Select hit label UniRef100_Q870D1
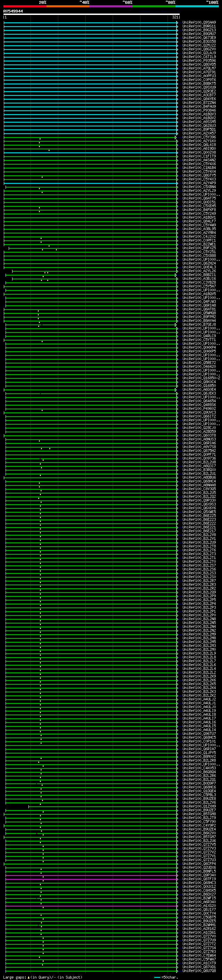 click(x=199, y=967)
